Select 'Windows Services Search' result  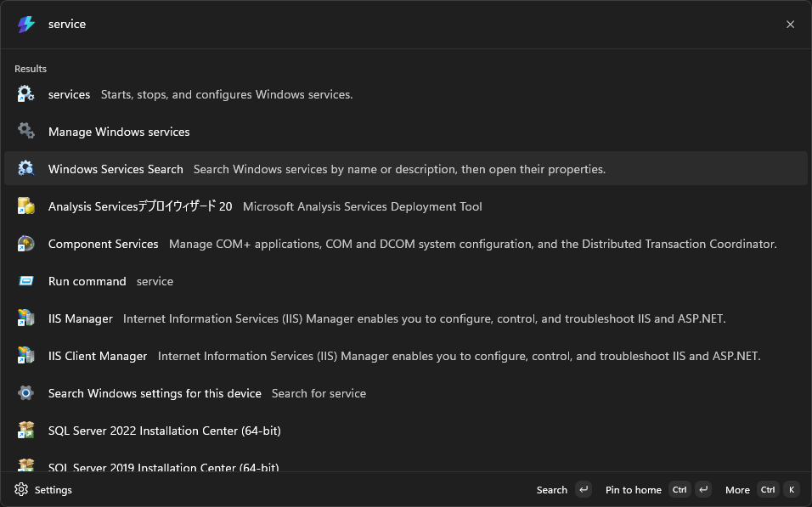[406, 169]
